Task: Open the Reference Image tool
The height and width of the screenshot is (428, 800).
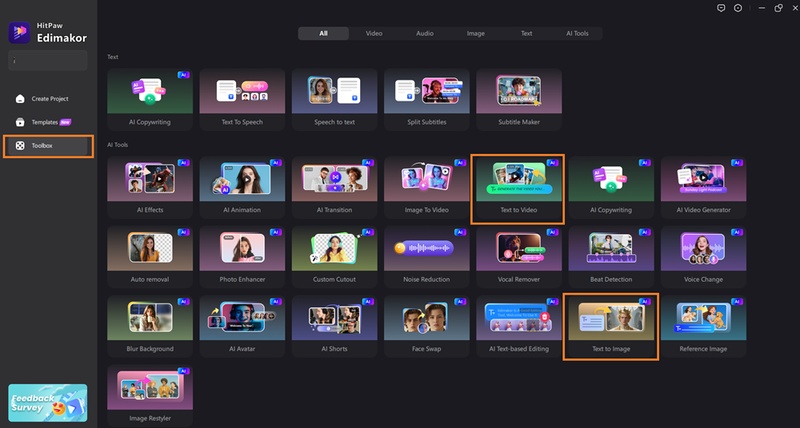Action: 703,326
